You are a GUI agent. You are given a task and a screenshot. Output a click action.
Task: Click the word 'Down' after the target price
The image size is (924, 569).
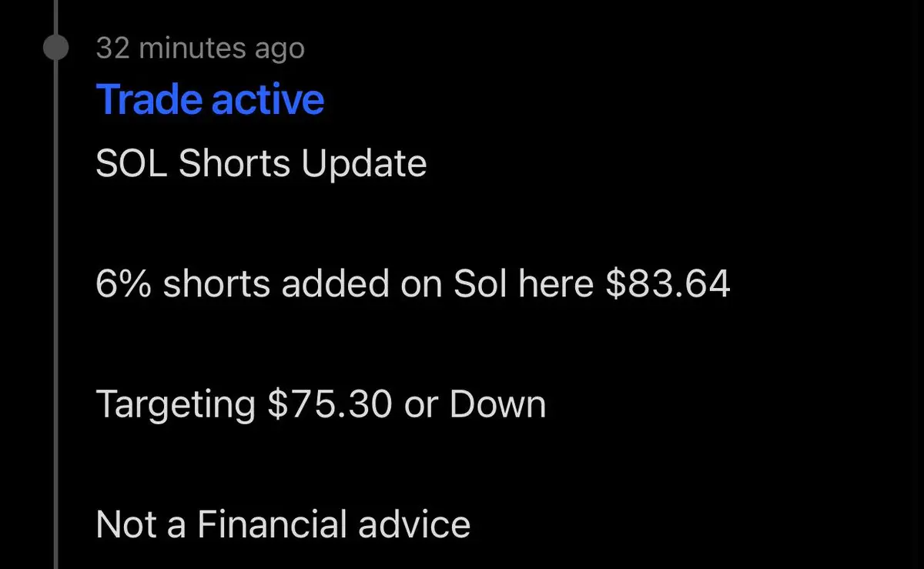coord(497,404)
